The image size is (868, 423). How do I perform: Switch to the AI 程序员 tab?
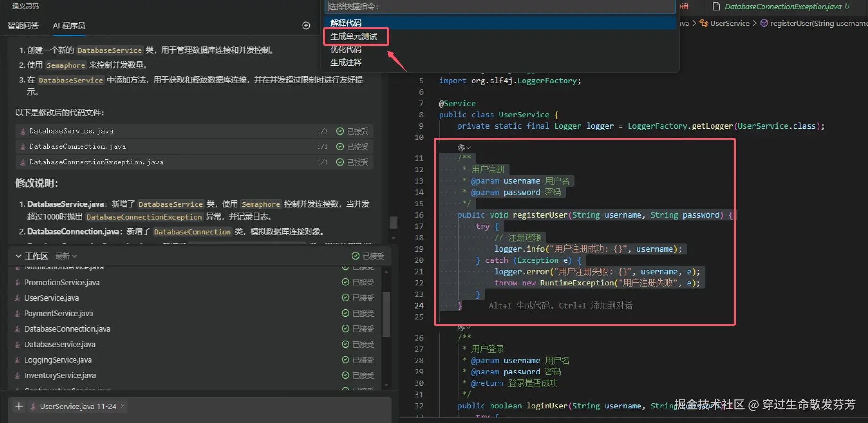69,25
